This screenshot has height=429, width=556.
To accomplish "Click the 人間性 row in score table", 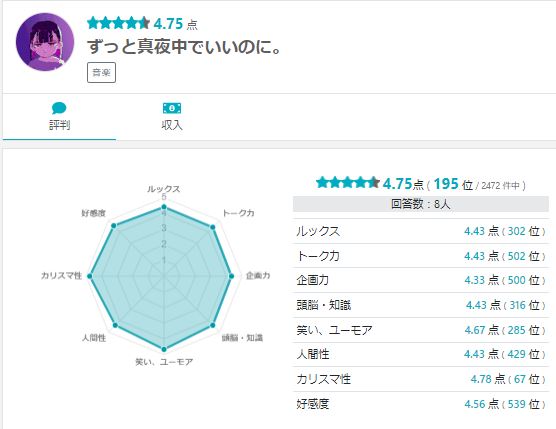I will (421, 354).
